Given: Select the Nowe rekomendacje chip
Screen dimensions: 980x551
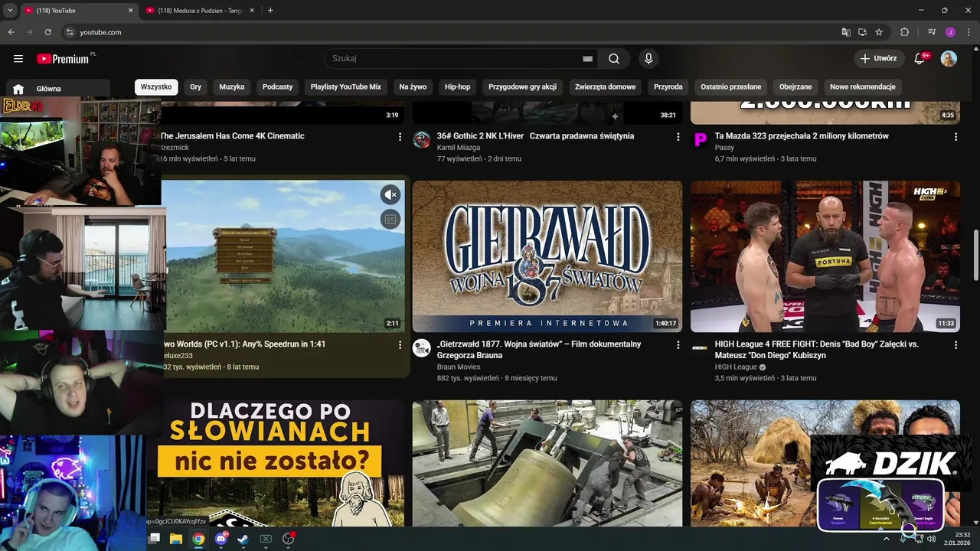Looking at the screenshot, I should point(863,87).
